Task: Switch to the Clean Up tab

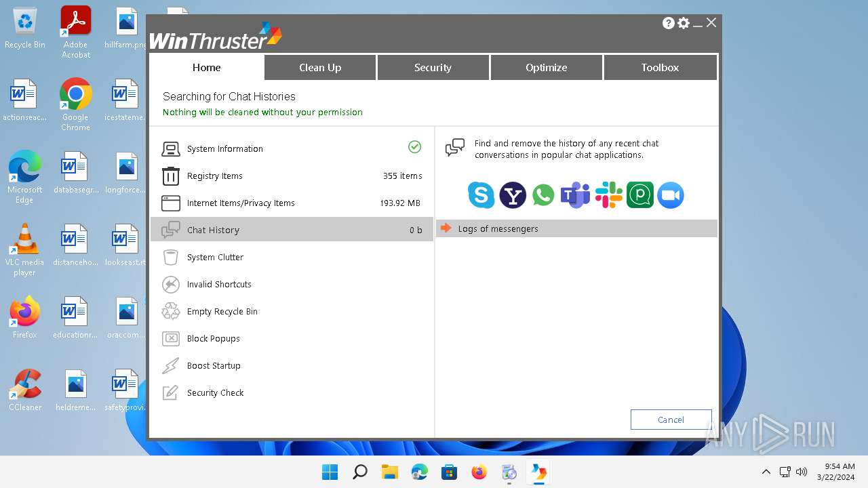Action: tap(320, 68)
